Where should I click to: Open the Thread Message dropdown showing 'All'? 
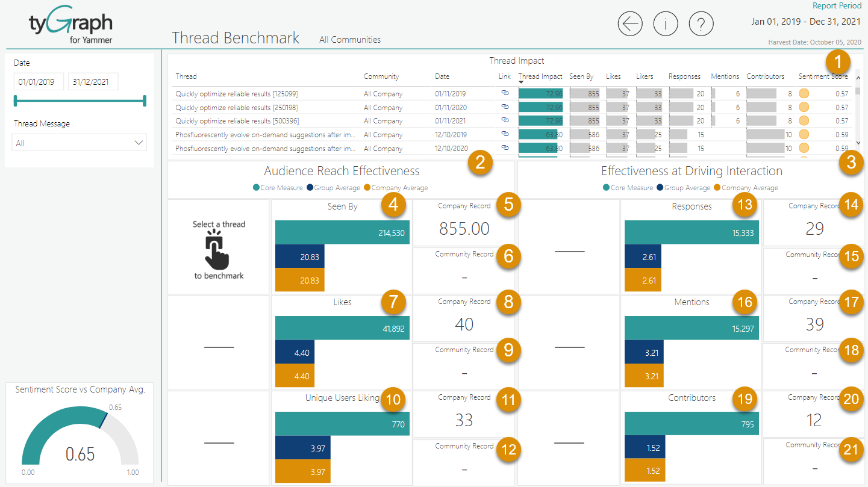click(79, 142)
